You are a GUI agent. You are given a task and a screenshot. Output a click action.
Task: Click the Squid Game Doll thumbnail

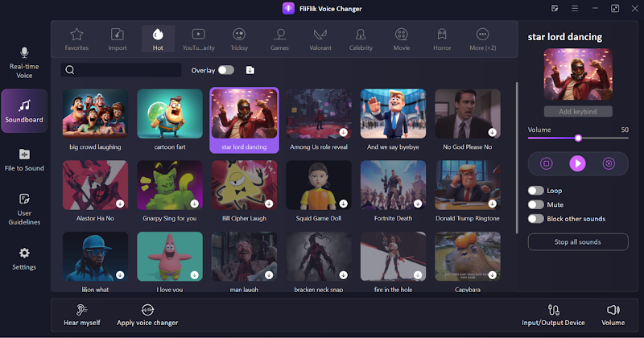[x=319, y=185]
